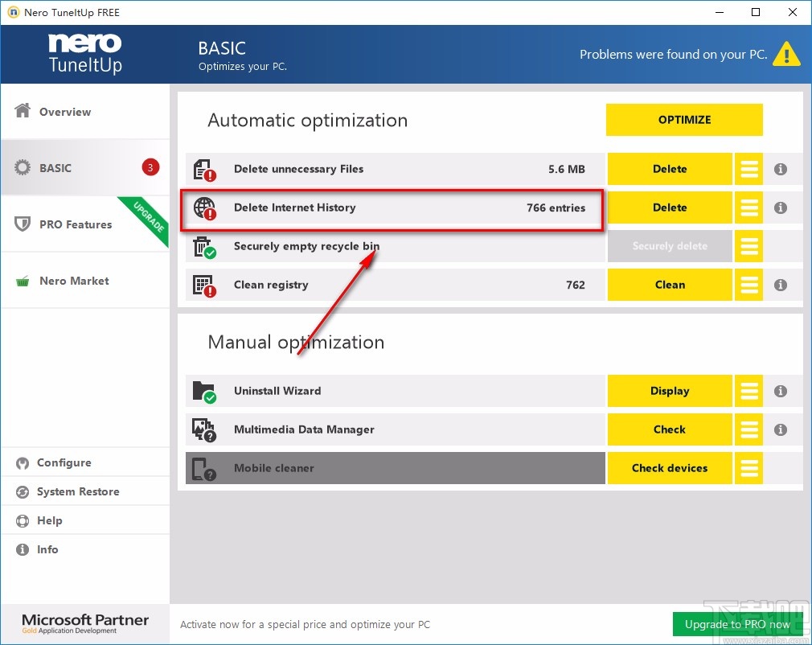
Task: Go to Nero Market
Action: pos(85,281)
